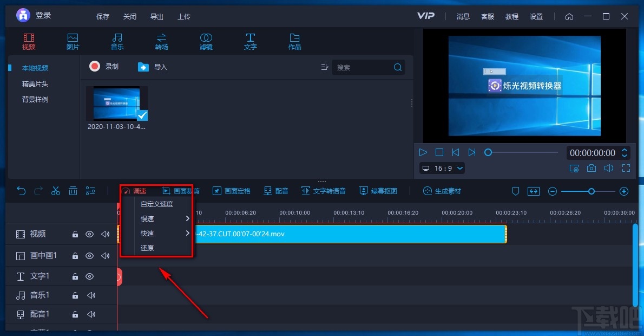
Task: Go to next frame in preview
Action: point(472,152)
